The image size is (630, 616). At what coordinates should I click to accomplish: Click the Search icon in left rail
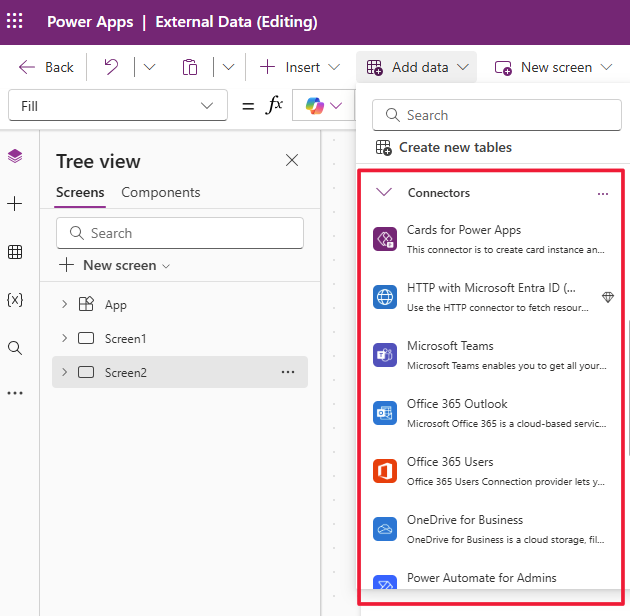point(15,348)
